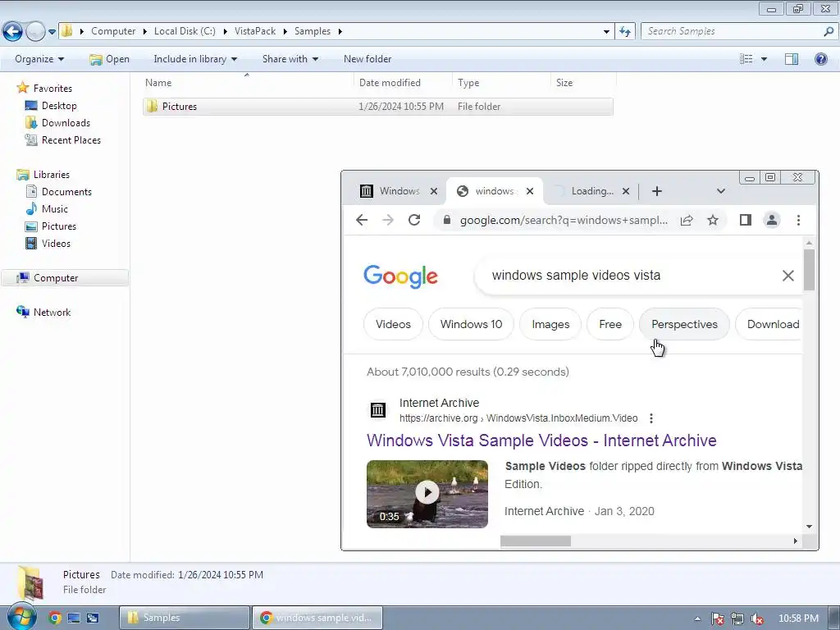The width and height of the screenshot is (840, 630).
Task: Reload the Google page
Action: tap(414, 220)
